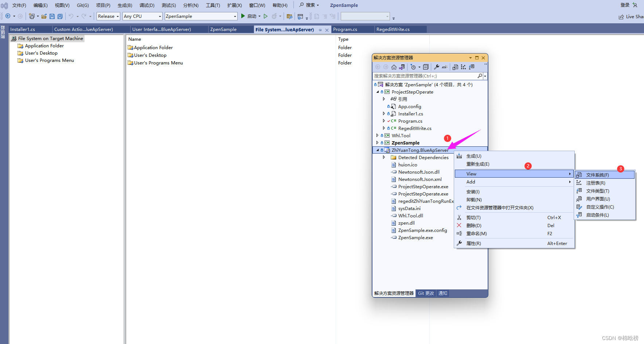Open the dropdown arrow beside 启动 button
The image size is (644, 344).
tap(259, 16)
